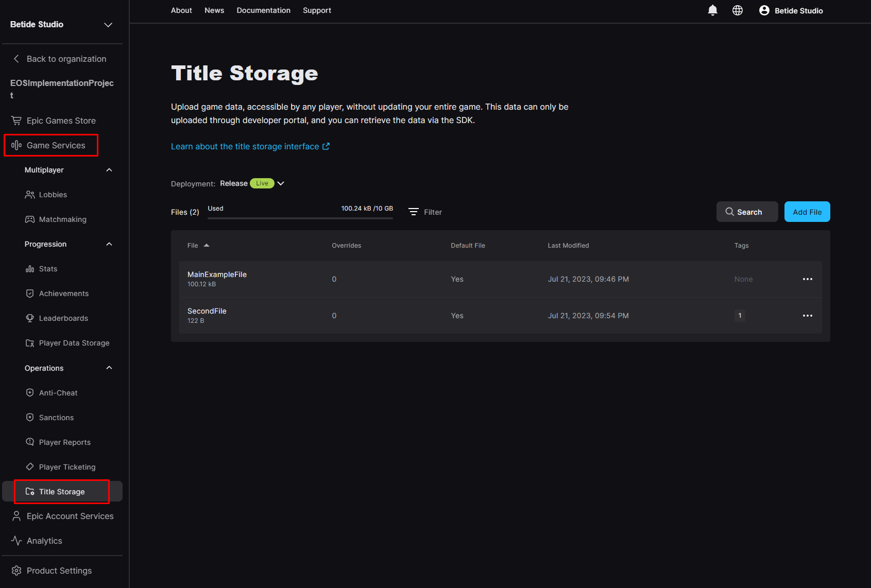Click the Stats icon under Progression
871x588 pixels.
[x=30, y=268]
